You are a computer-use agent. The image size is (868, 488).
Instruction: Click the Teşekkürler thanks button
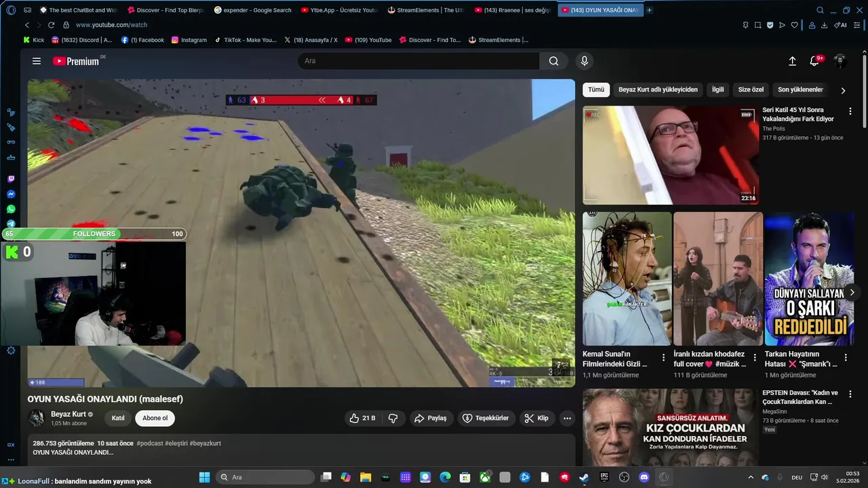click(x=486, y=418)
